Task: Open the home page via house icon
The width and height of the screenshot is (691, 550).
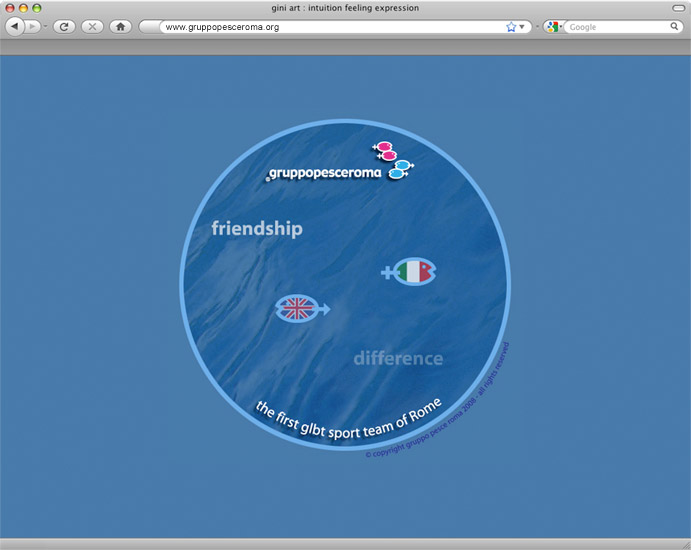Action: (120, 27)
